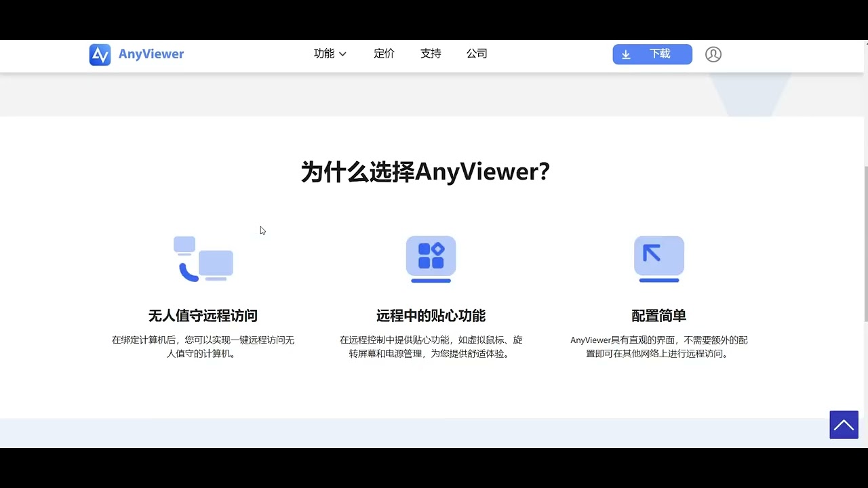
Task: Select the 无人值守远程访问 title
Action: pos(203,316)
